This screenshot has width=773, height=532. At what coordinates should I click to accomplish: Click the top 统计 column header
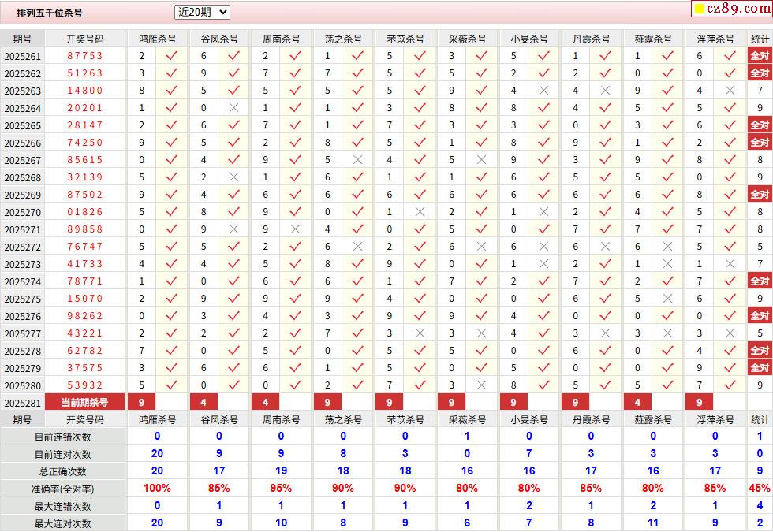[760, 39]
